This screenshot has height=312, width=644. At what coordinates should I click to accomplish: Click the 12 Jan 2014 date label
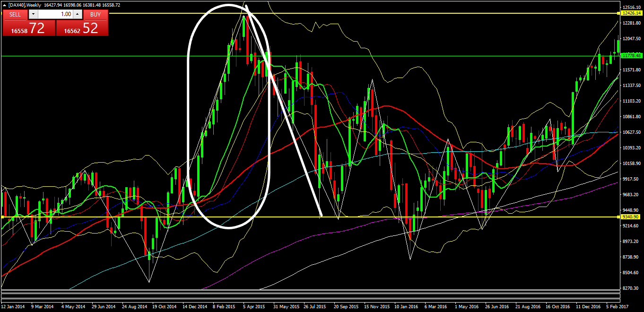coord(13,306)
